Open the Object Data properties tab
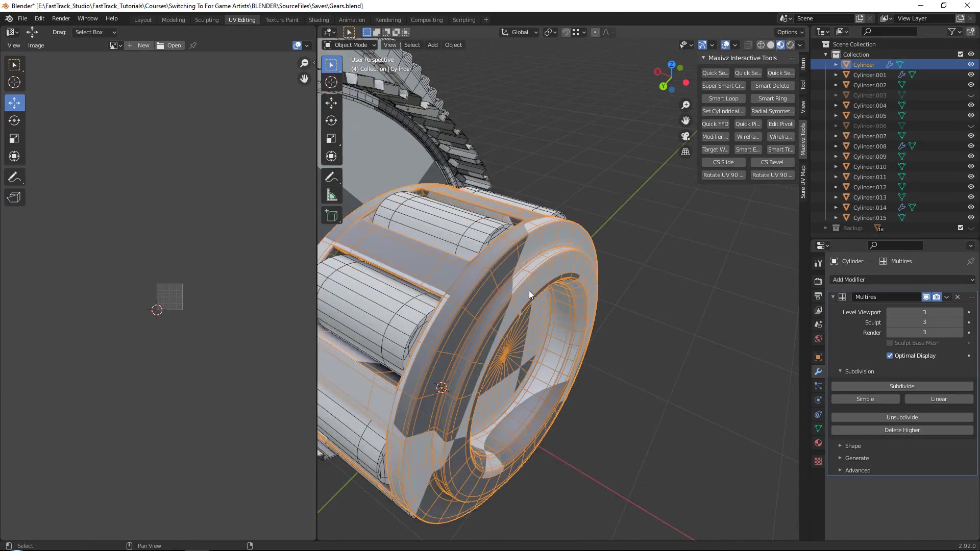Image resolution: width=980 pixels, height=551 pixels. coord(818,429)
